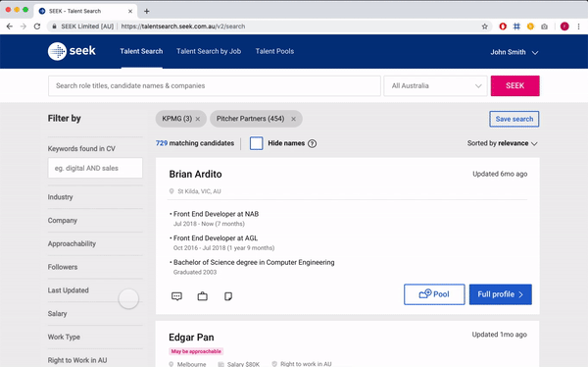Open the Chrome three-dot menu
This screenshot has height=367, width=588.
click(x=578, y=26)
